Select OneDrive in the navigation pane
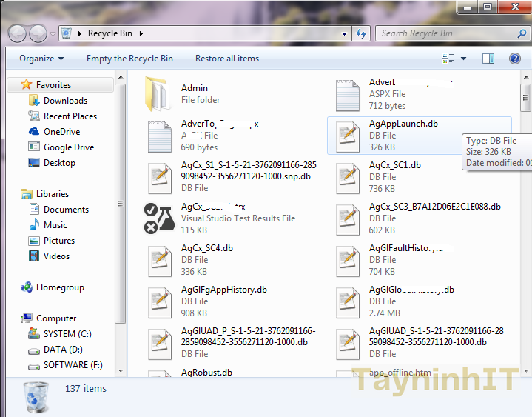 (x=61, y=132)
